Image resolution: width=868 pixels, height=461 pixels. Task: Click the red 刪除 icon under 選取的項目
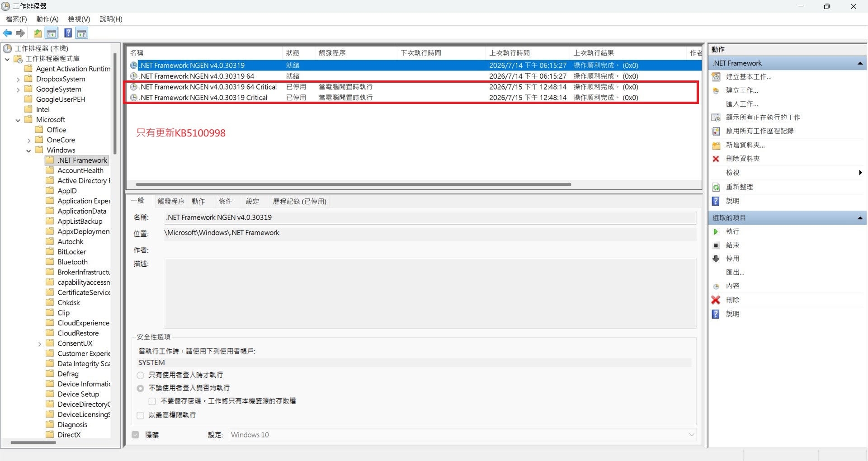(716, 300)
